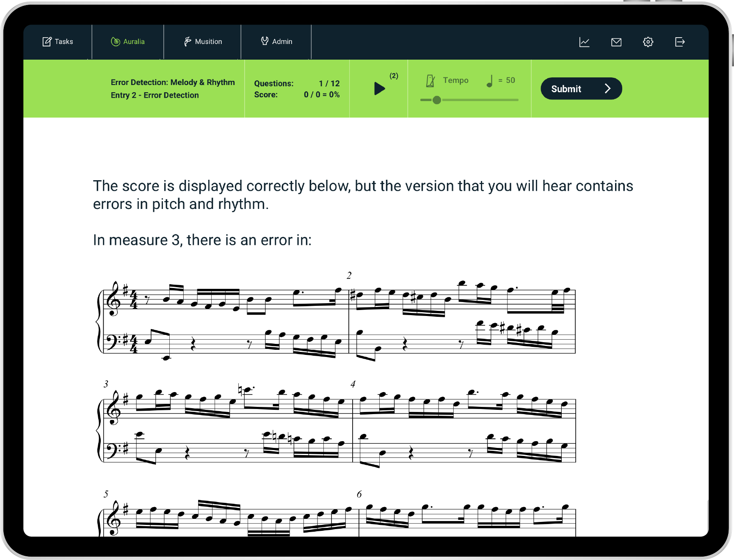The height and width of the screenshot is (560, 734).
Task: Open the results line chart icon
Action: pyautogui.click(x=584, y=42)
